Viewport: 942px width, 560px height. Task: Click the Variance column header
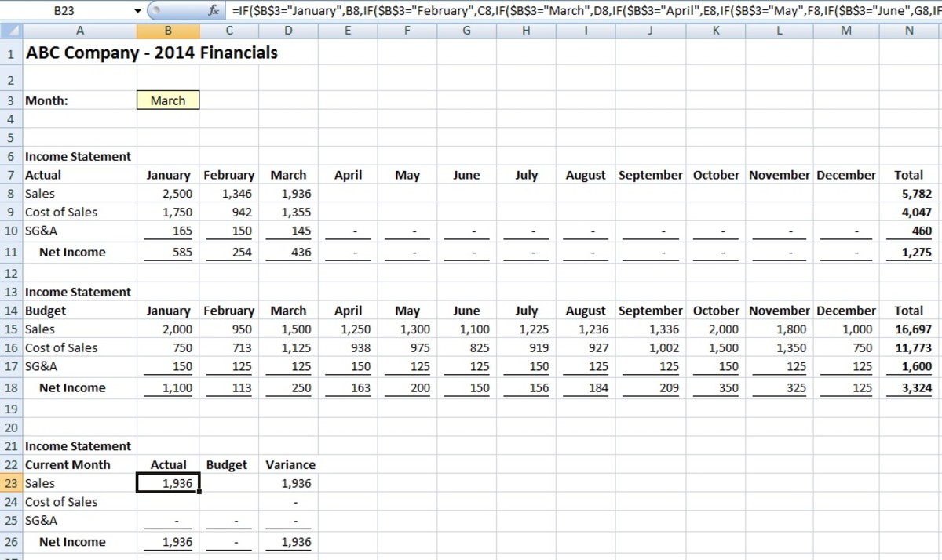point(290,464)
